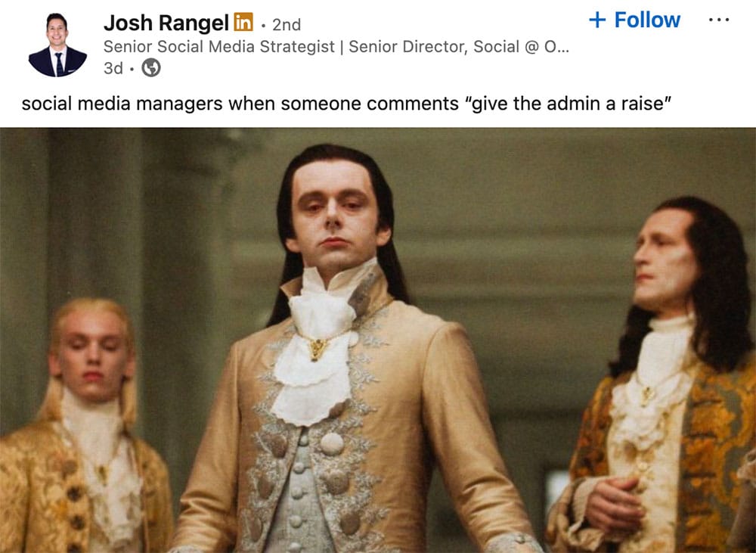Click the truncated Senior Director, Social headline
This screenshot has height=553, width=756.
pyautogui.click(x=459, y=47)
